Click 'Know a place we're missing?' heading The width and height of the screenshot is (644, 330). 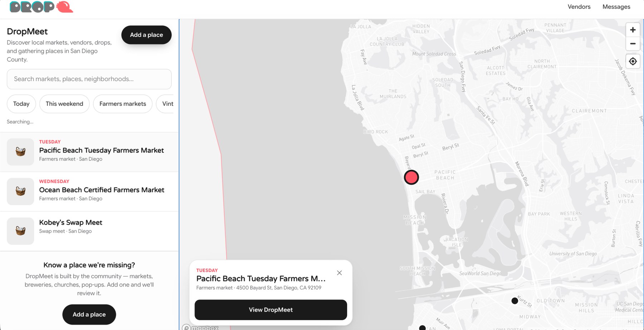click(89, 265)
